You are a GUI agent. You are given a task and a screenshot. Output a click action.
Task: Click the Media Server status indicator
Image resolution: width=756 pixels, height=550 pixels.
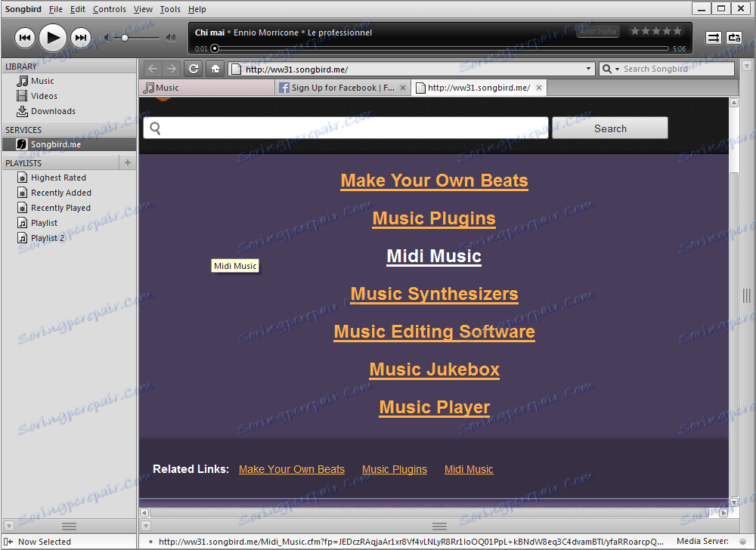pos(743,542)
